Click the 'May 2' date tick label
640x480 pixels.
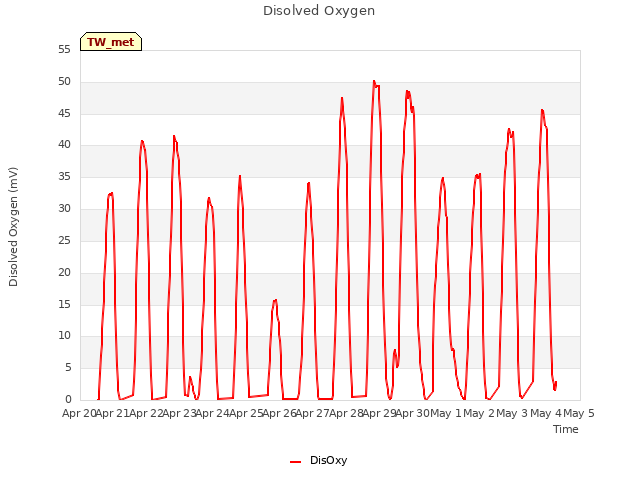(479, 413)
